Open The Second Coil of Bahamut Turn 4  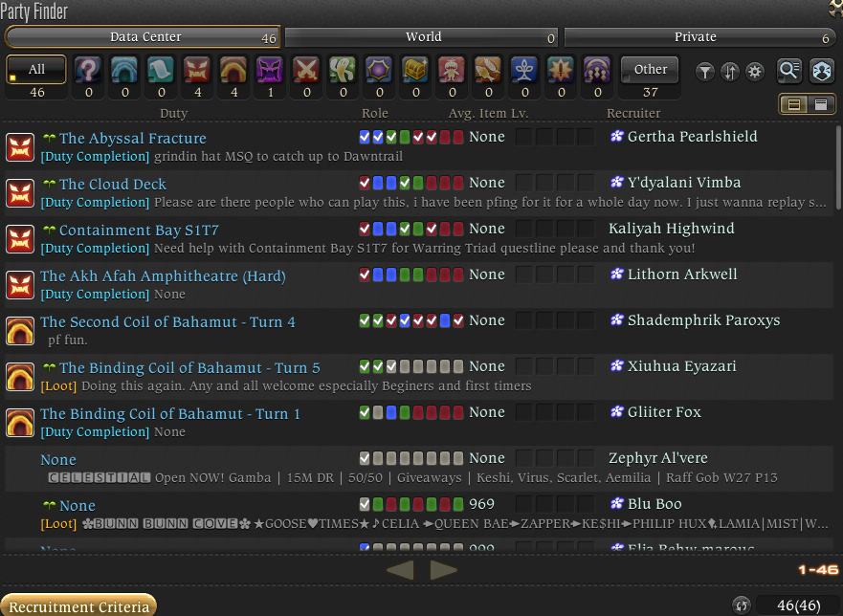click(x=419, y=331)
